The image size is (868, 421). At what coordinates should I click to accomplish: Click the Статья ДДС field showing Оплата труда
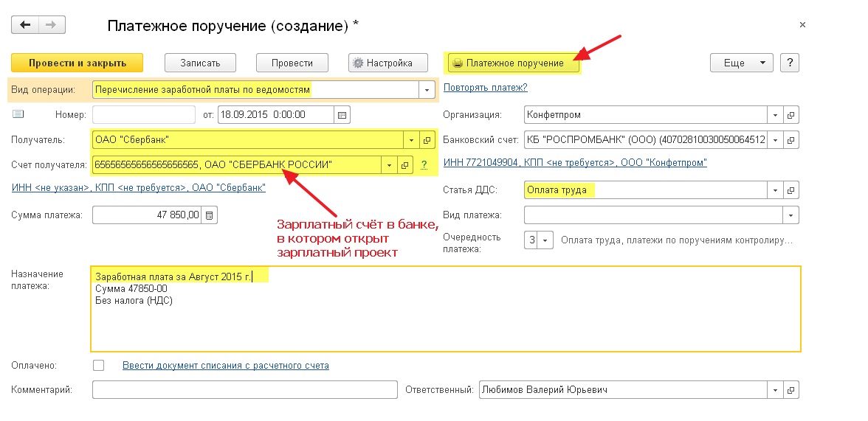point(646,190)
